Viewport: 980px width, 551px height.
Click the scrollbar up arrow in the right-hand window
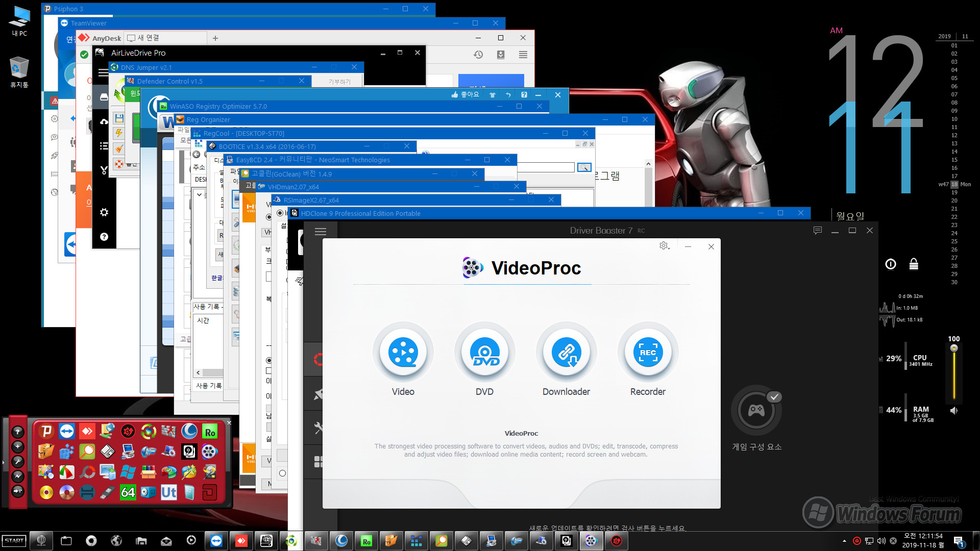point(648,164)
